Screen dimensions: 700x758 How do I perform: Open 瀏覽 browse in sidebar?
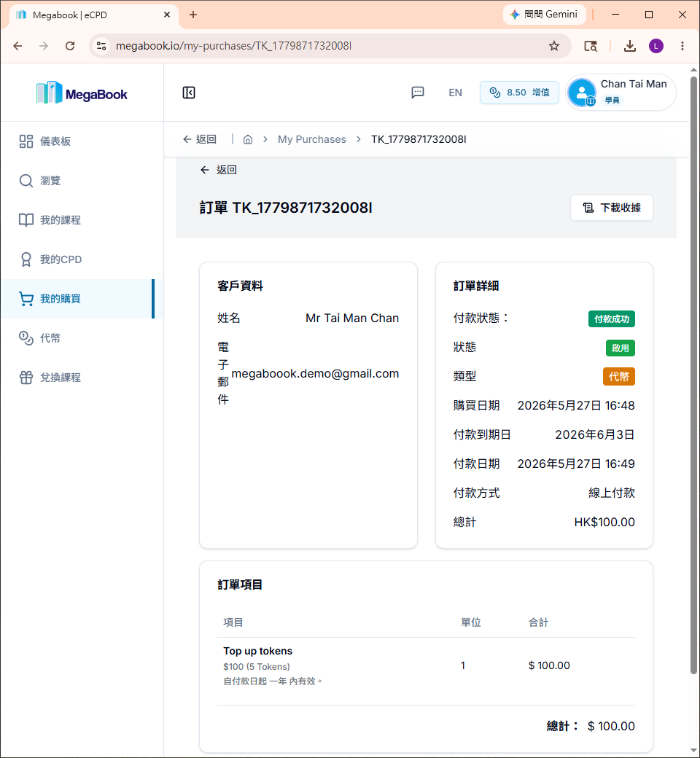click(x=82, y=181)
